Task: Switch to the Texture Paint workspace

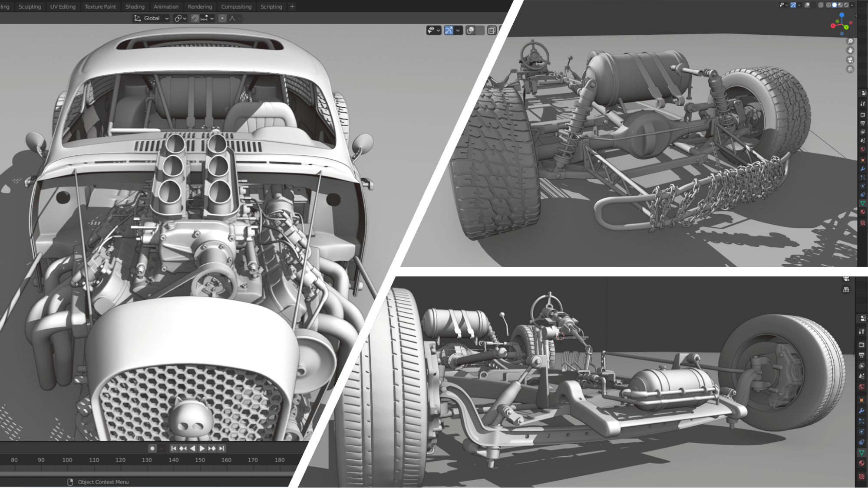Action: [100, 7]
